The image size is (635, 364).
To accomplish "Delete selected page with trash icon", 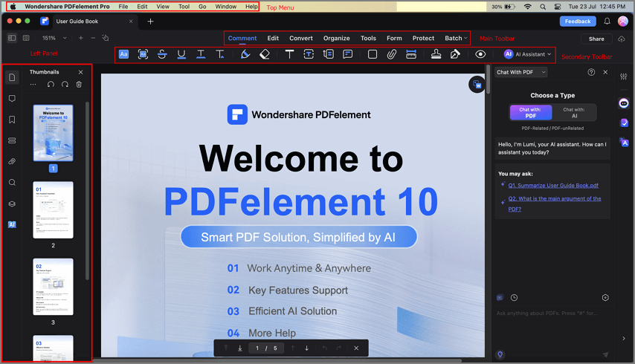I will click(79, 85).
